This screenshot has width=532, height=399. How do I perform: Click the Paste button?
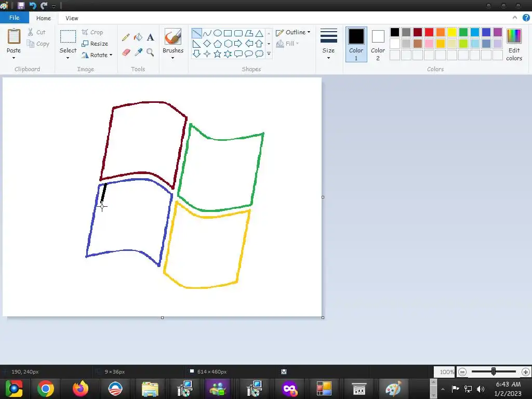(14, 41)
